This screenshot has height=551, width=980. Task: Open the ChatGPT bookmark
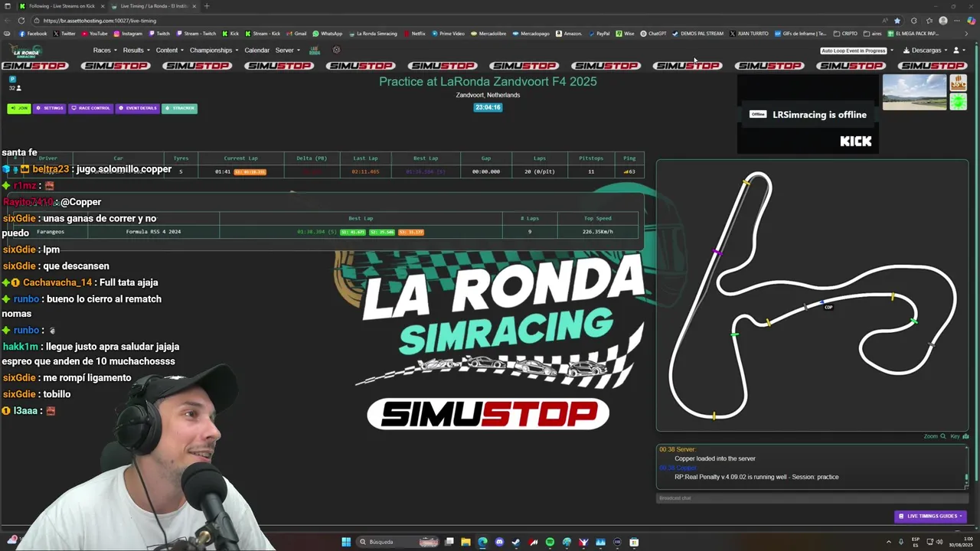(654, 34)
